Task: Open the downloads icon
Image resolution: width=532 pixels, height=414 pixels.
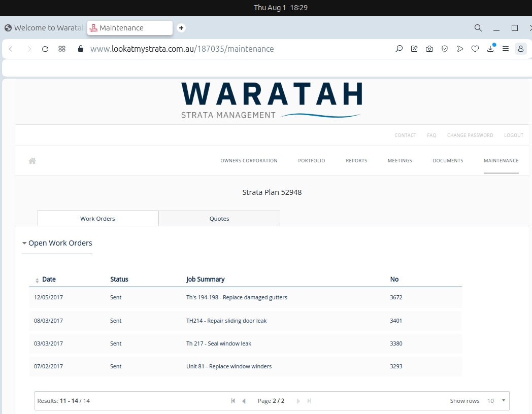Action: point(490,49)
